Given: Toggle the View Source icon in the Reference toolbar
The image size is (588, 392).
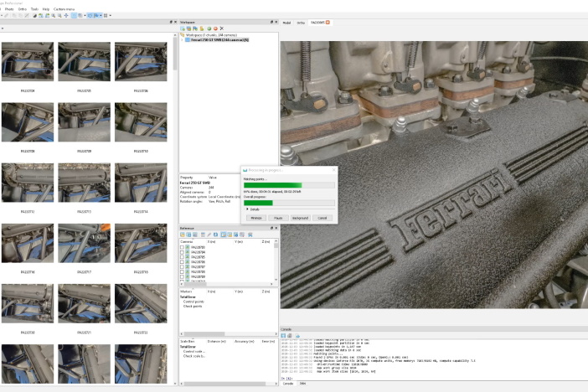Looking at the screenshot, I should [224, 235].
